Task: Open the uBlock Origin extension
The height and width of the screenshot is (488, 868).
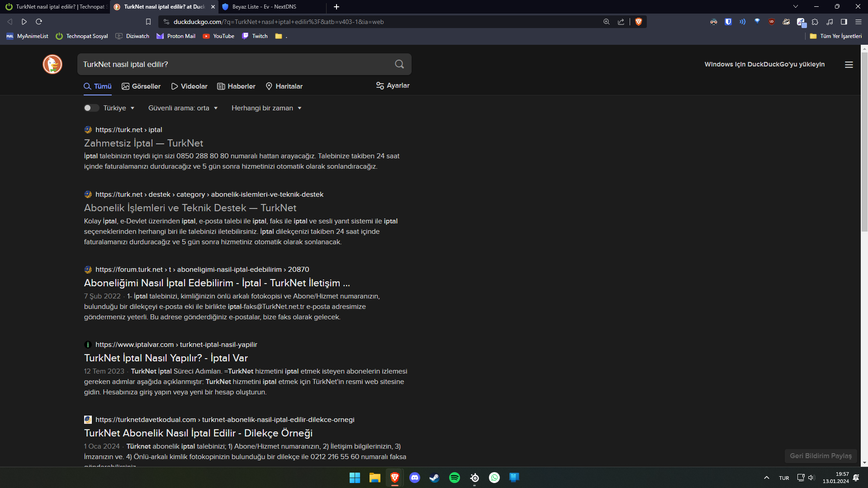Action: pos(772,22)
